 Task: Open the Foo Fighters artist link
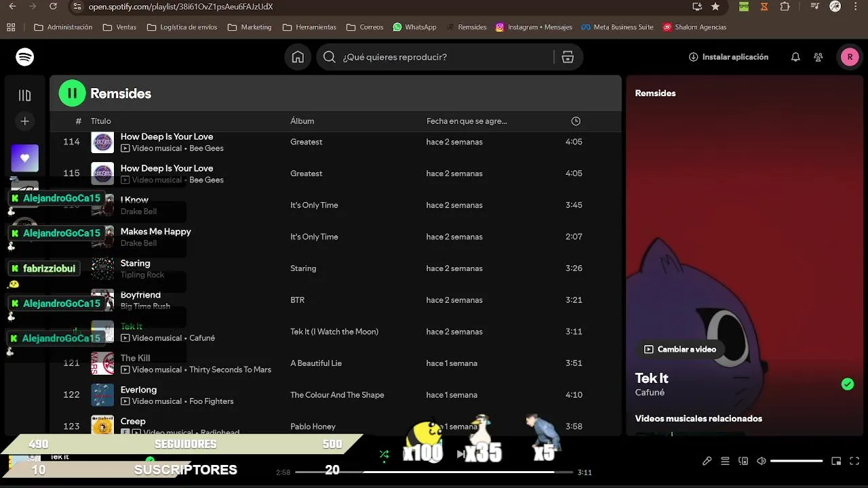pos(212,401)
